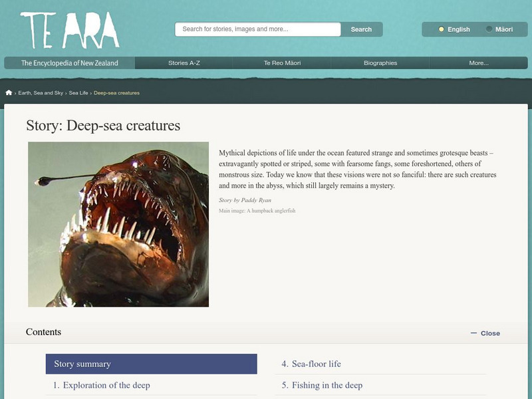
Task: Open Earth, Sea and Sky breadcrumb
Action: coord(41,92)
